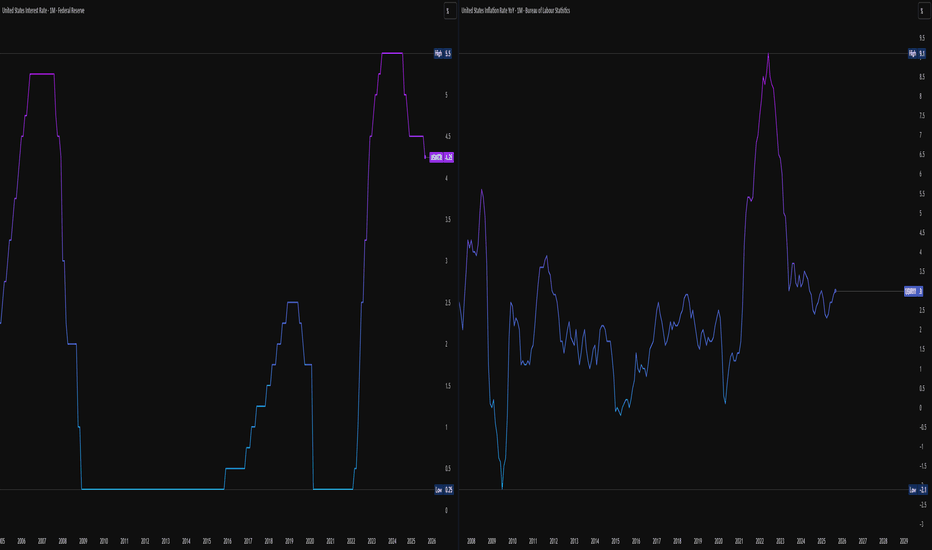This screenshot has height=550, width=932.
Task: Open the United States Inflation Rate YoY title
Action: coord(523,11)
